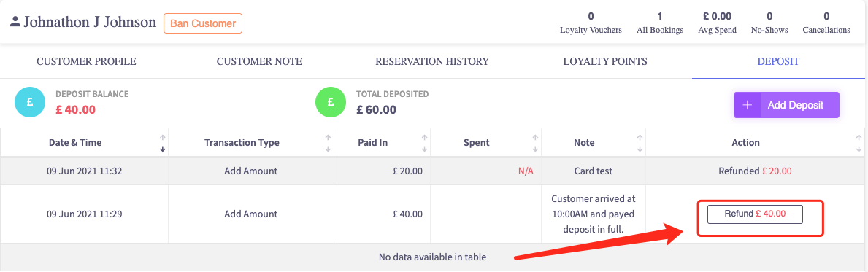
Task: Select the Deposit tab
Action: click(x=778, y=61)
